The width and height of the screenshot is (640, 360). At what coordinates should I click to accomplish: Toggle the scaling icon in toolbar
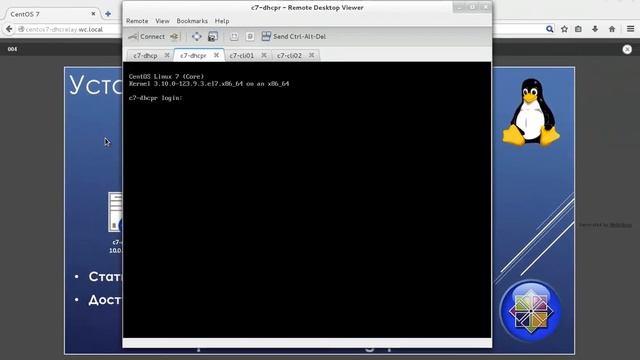pos(234,36)
